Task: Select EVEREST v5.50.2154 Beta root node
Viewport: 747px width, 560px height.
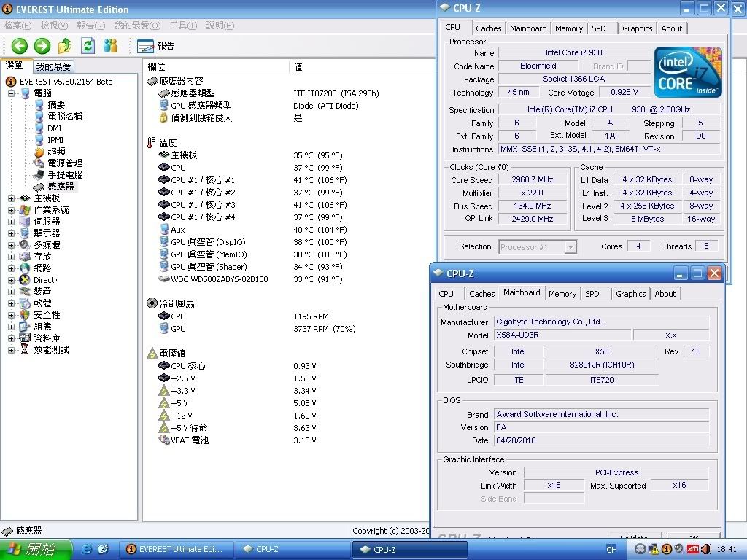Action: pos(66,82)
